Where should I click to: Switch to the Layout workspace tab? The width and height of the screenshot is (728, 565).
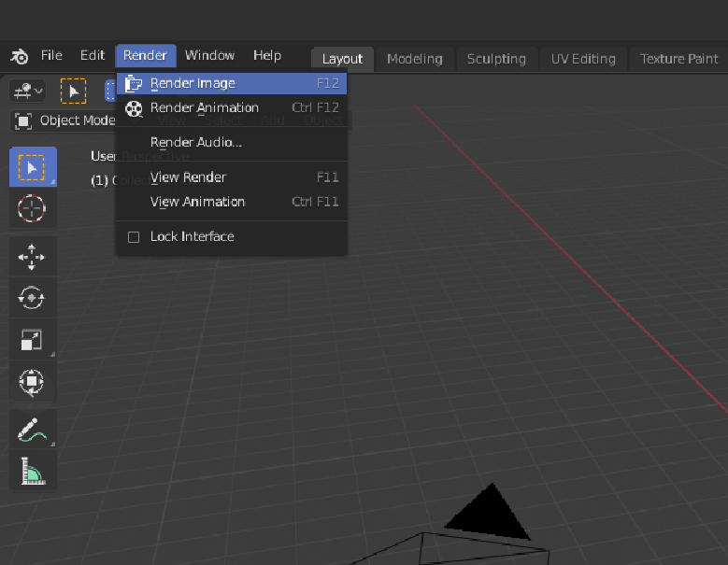342,59
